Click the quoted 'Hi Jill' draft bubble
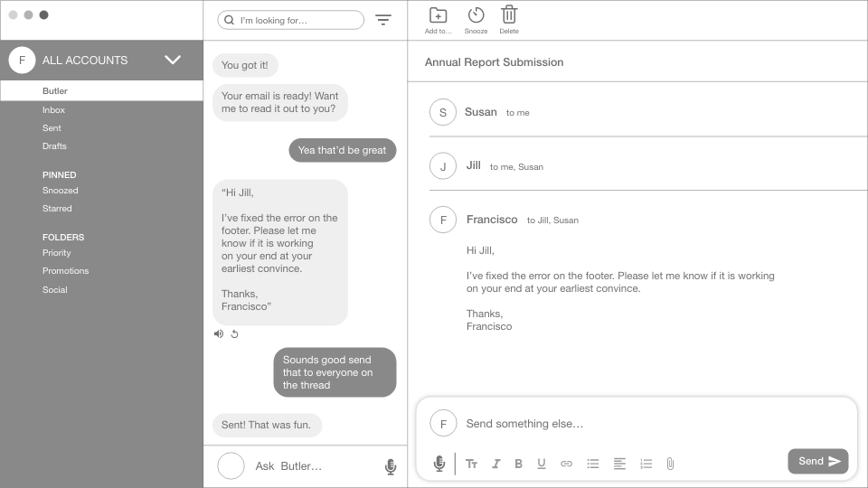 pos(280,252)
